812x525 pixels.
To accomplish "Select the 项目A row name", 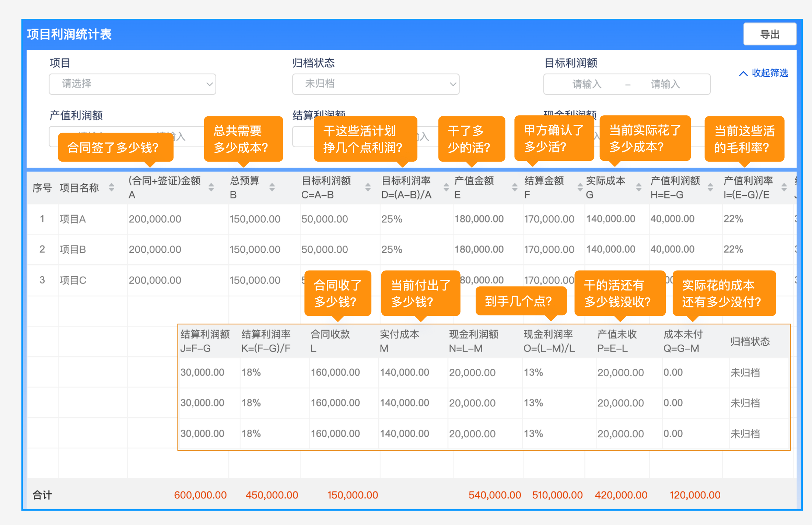I will [73, 219].
